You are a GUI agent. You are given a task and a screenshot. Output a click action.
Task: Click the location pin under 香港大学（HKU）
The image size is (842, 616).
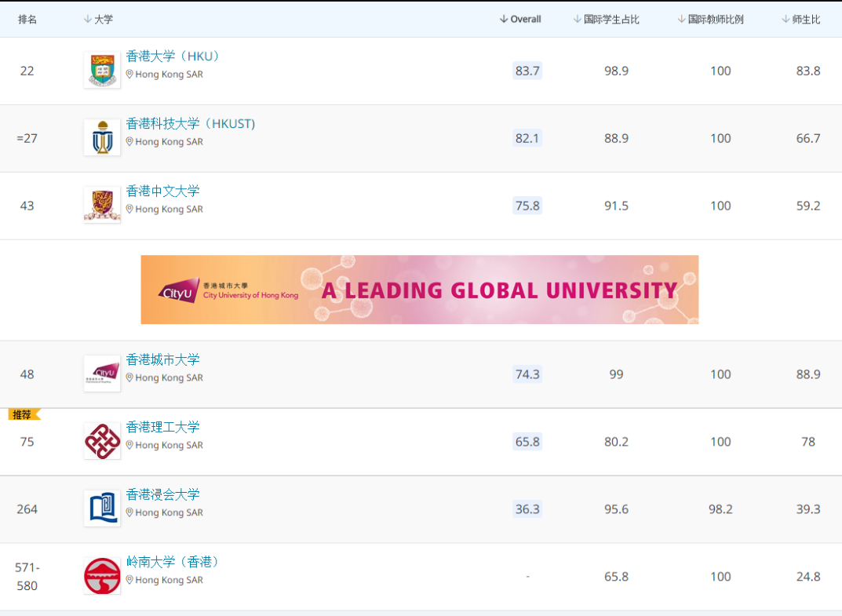click(130, 75)
